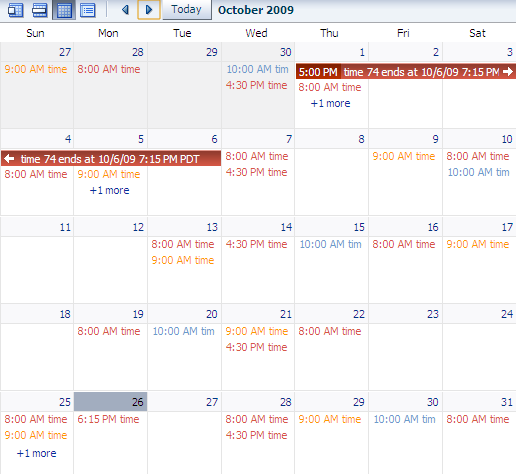
Task: Open the 10:00 AM event on October 20
Action: pyautogui.click(x=183, y=331)
